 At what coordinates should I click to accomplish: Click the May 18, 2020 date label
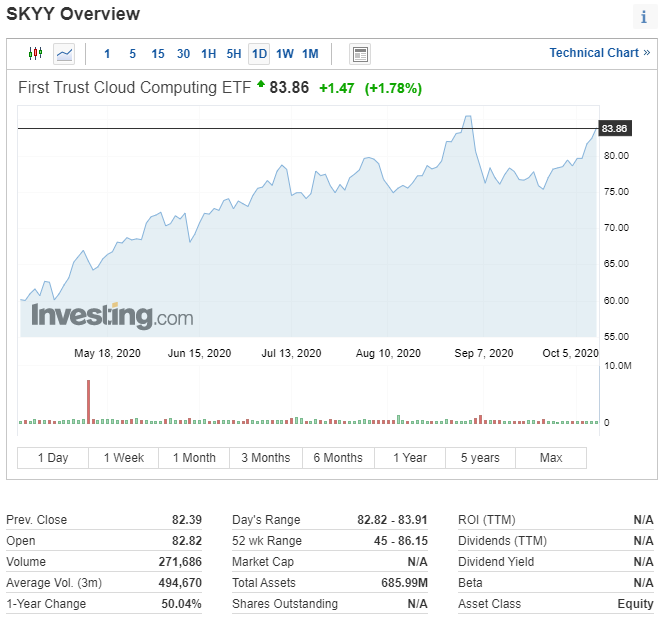pyautogui.click(x=107, y=353)
